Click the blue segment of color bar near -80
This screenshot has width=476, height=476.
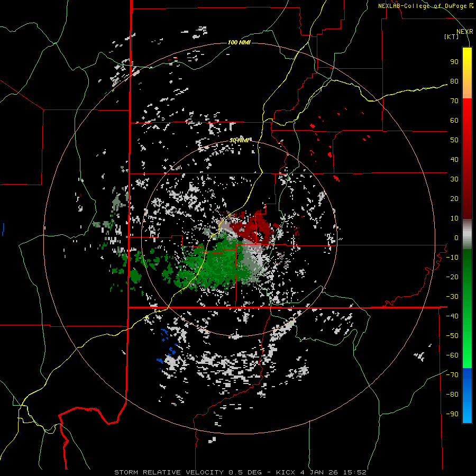467,395
